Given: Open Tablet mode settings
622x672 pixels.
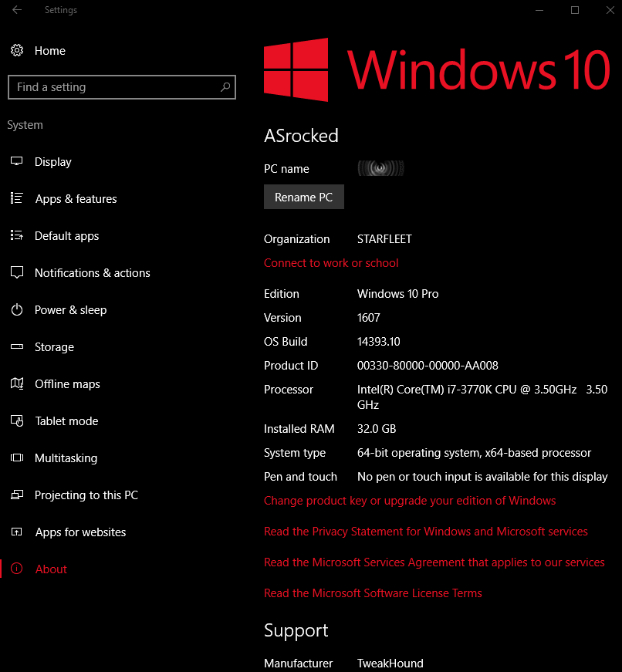Looking at the screenshot, I should pyautogui.click(x=66, y=420).
